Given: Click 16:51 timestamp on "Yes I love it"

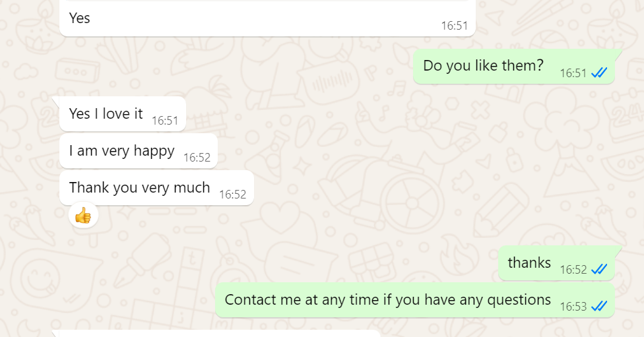Looking at the screenshot, I should [x=165, y=121].
